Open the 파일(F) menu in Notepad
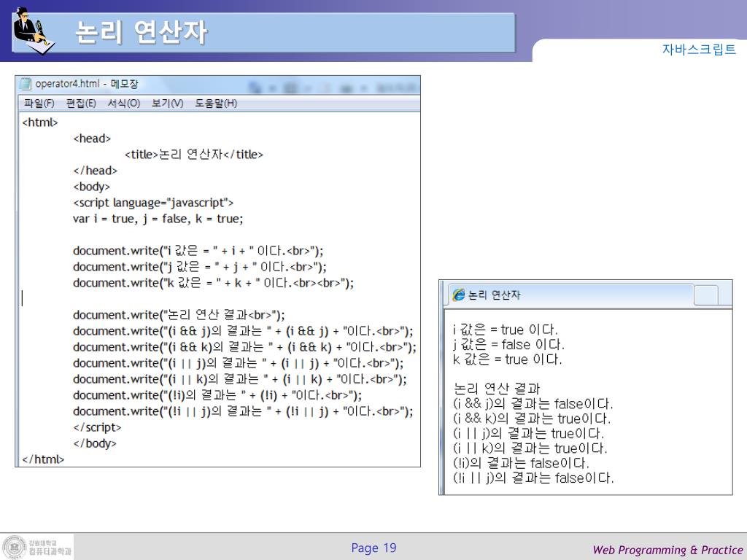Screen dimensions: 747x560 click(39, 104)
